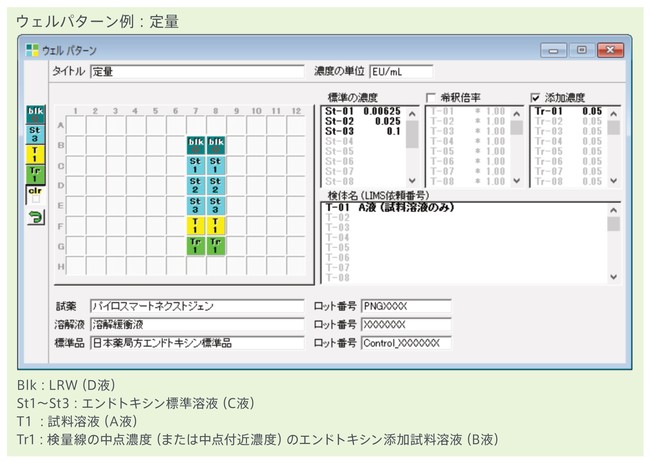Click column header 12 of the plate
This screenshot has height=463, width=650.
[296, 111]
